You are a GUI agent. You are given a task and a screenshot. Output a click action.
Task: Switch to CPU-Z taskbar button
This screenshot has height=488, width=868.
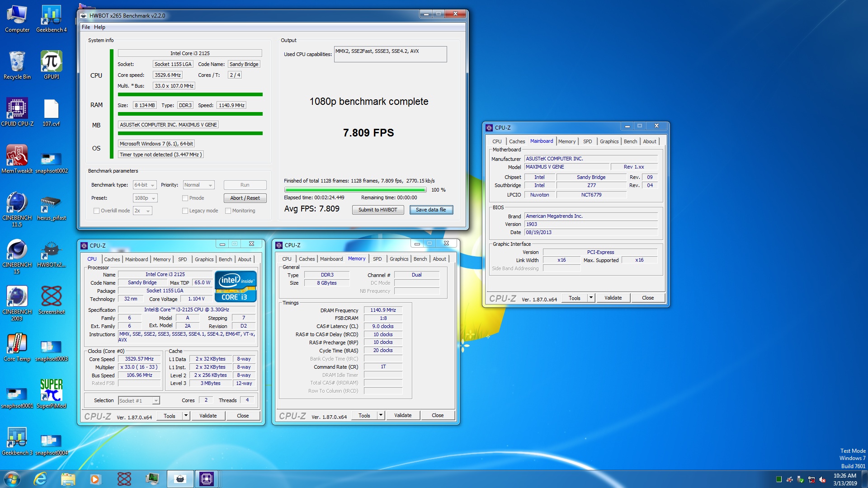click(206, 479)
